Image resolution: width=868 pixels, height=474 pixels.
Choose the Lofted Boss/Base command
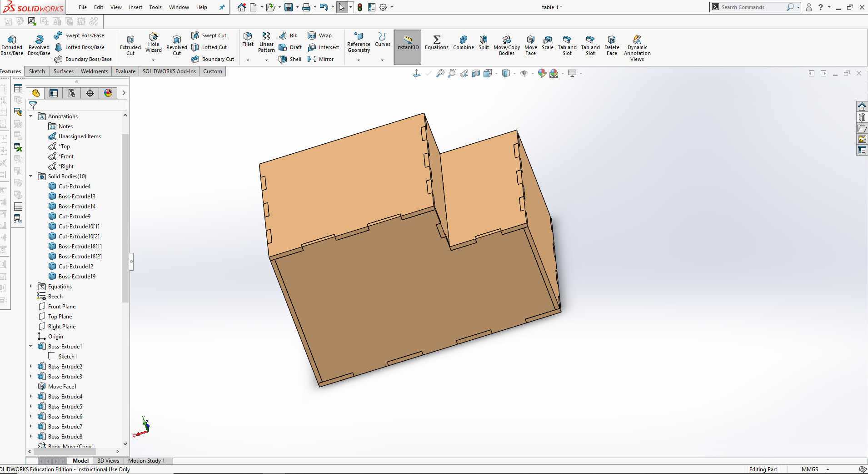(80, 47)
